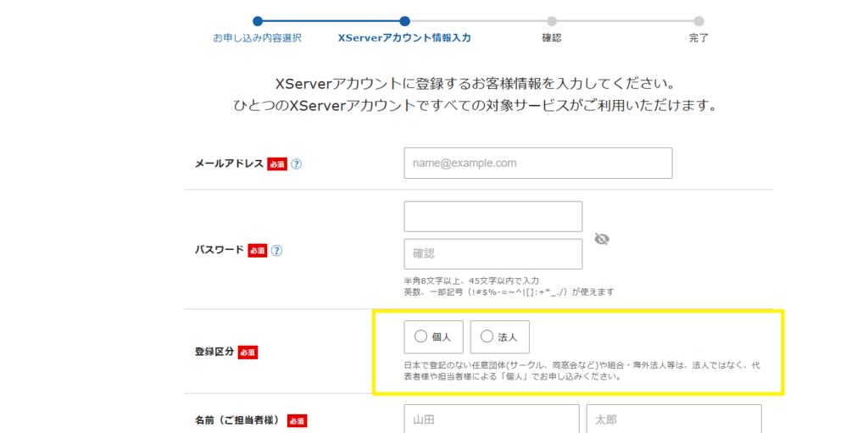Image resolution: width=868 pixels, height=433 pixels.
Task: Click the 必須 badge next to 登録区分
Action: 248,353
